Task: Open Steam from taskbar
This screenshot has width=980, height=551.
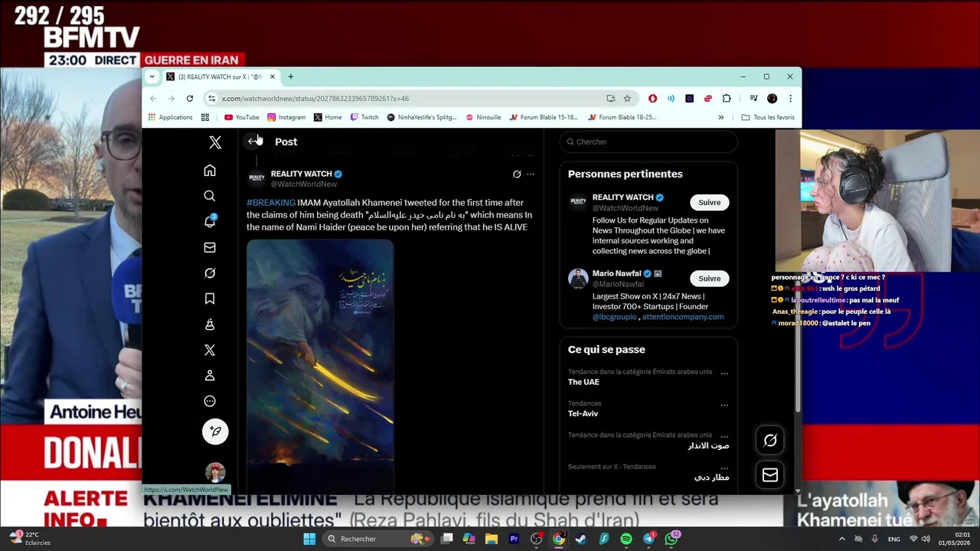Action: click(x=581, y=539)
